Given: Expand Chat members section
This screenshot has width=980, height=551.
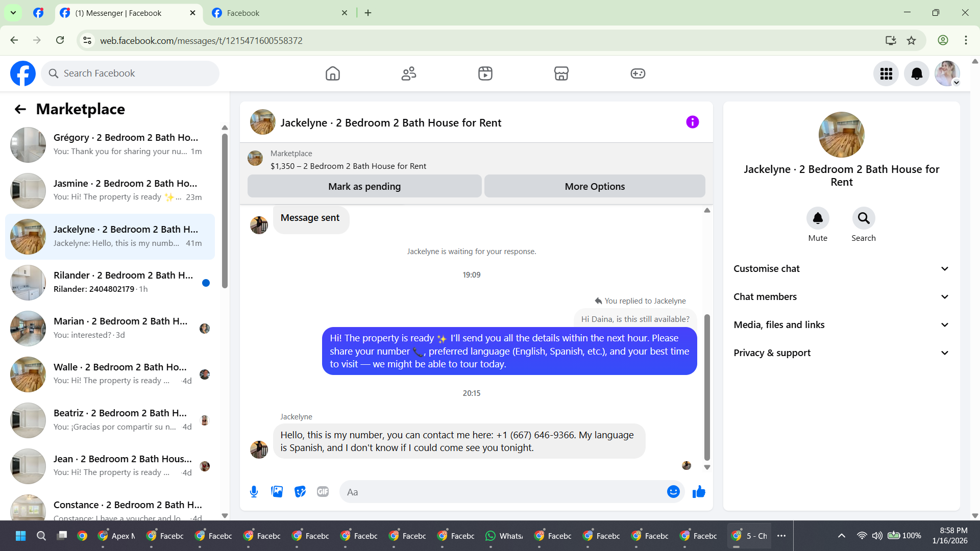Looking at the screenshot, I should click(841, 297).
